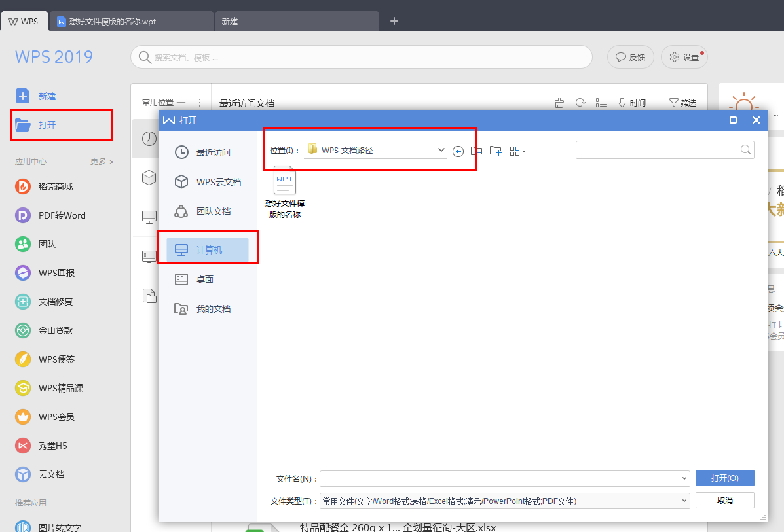Click the back arrow in Open dialog
Image resolution: width=784 pixels, height=532 pixels.
458,151
